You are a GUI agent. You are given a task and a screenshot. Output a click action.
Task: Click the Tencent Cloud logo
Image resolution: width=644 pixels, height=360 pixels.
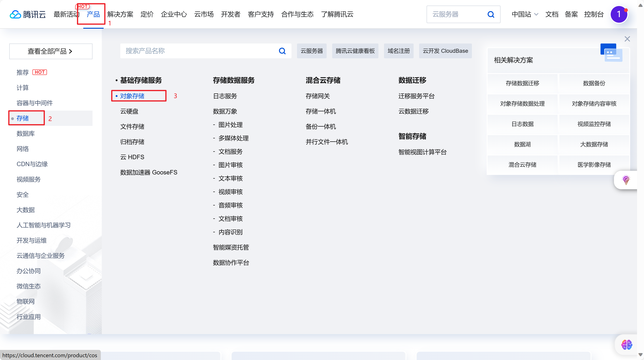pyautogui.click(x=28, y=14)
